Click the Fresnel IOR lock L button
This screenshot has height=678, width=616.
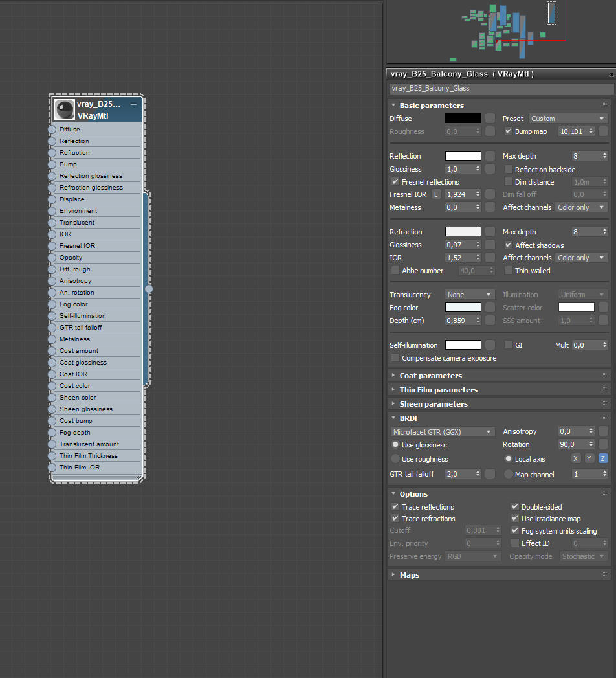(x=436, y=194)
